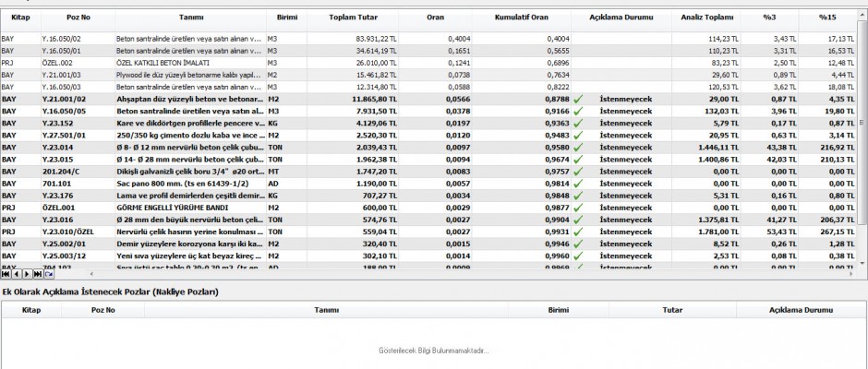Click the next record navigation arrow

(x=26, y=274)
